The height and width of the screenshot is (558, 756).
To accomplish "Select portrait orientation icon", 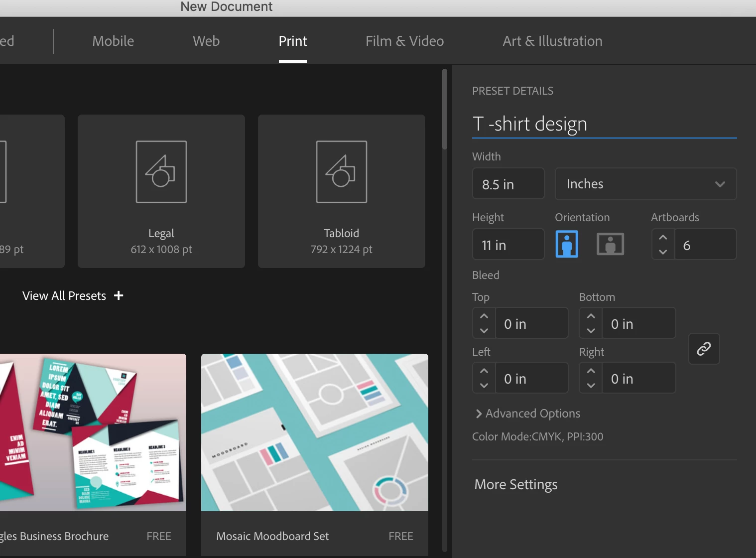I will coord(567,244).
